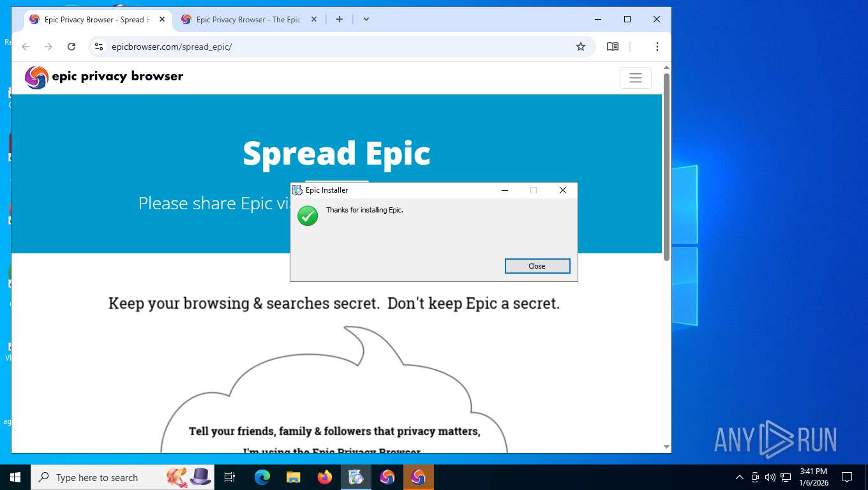Image resolution: width=868 pixels, height=490 pixels.
Task: Close the 'The Epic' tab
Action: pyautogui.click(x=314, y=20)
